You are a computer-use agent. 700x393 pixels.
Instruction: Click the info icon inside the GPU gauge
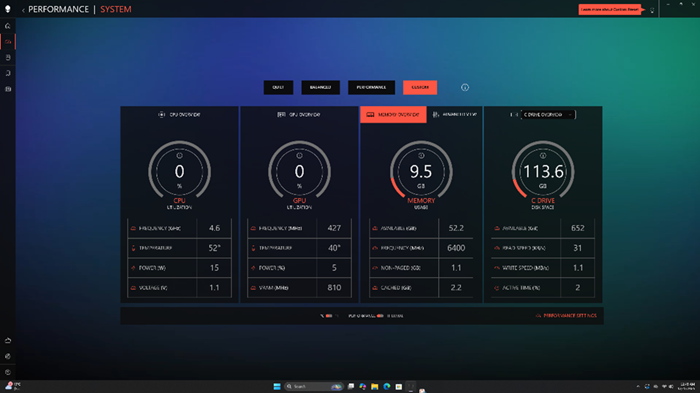(300, 155)
